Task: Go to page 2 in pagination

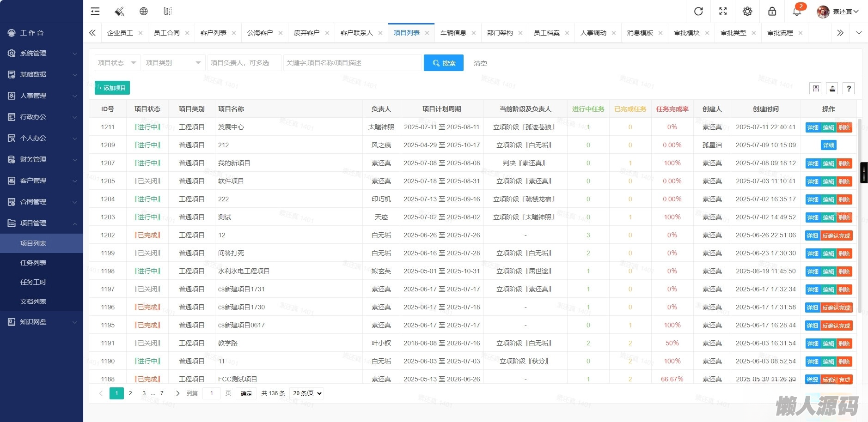Action: coord(130,393)
